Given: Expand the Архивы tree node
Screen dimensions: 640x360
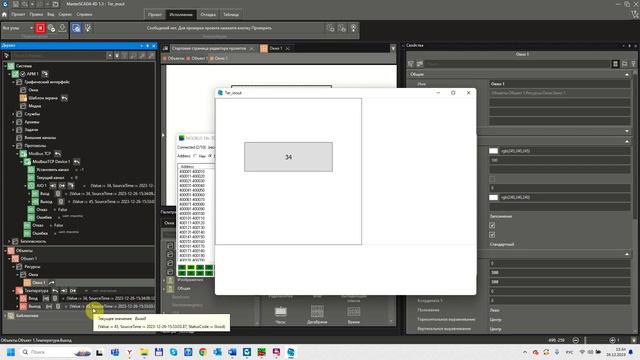Looking at the screenshot, I should 13,122.
